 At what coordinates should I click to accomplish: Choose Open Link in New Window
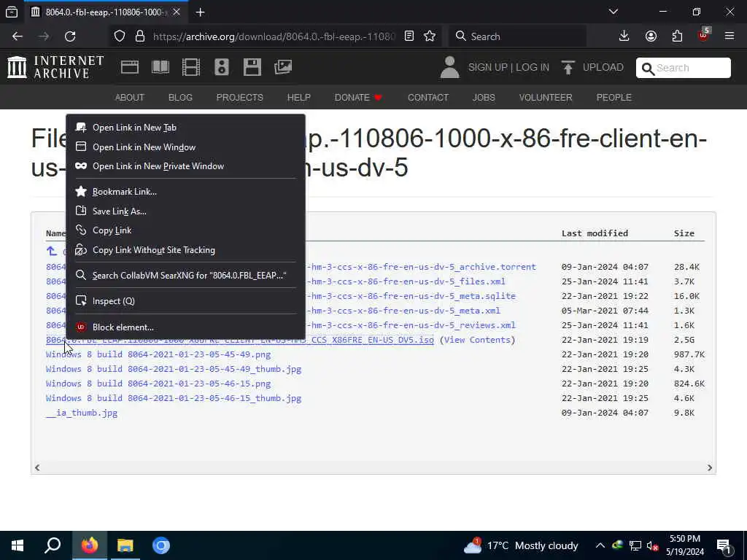coord(185,147)
